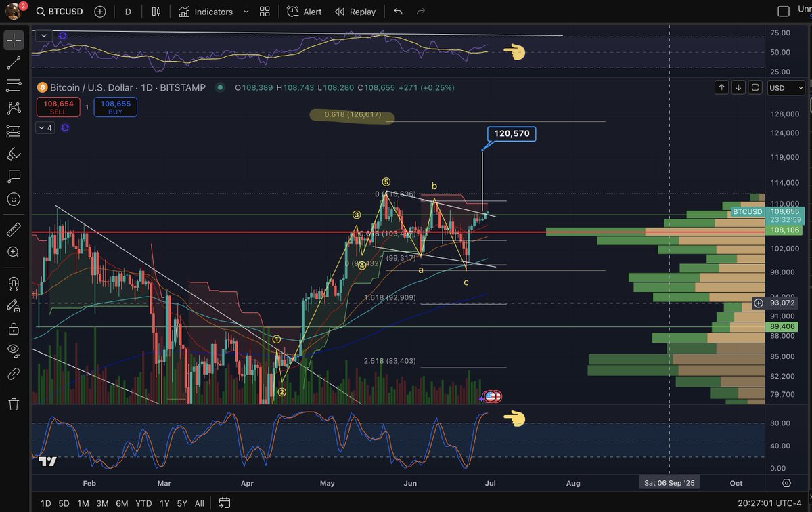Image resolution: width=812 pixels, height=512 pixels.
Task: Open the emoji icons tool
Action: [14, 199]
